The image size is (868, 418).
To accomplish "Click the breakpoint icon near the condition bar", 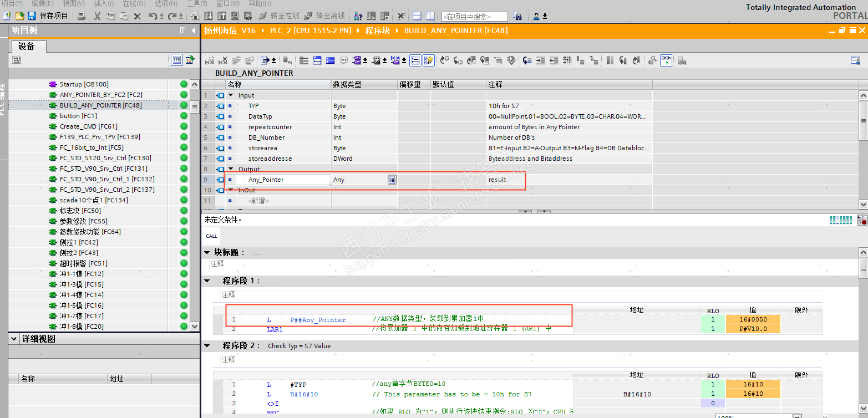I will (862, 221).
